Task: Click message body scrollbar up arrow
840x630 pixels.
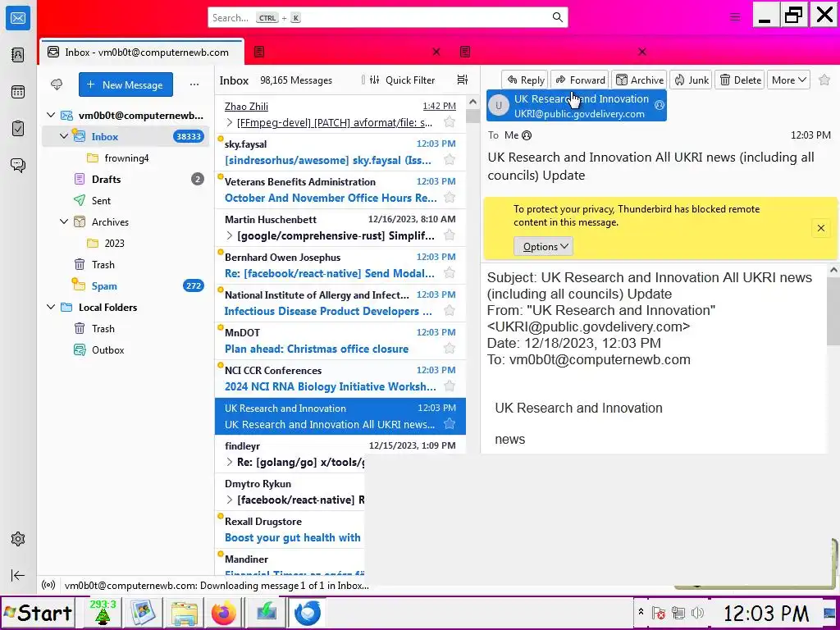Action: [x=833, y=270]
